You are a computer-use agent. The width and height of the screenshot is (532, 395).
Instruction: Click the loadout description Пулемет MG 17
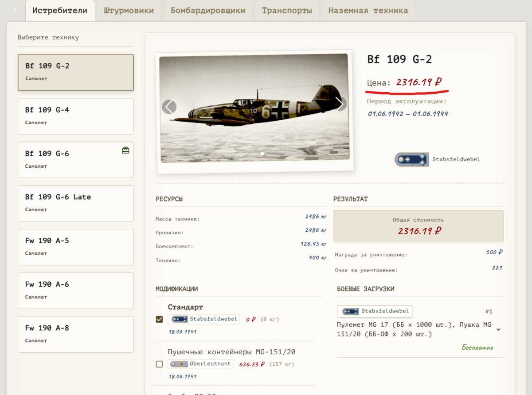tap(414, 329)
